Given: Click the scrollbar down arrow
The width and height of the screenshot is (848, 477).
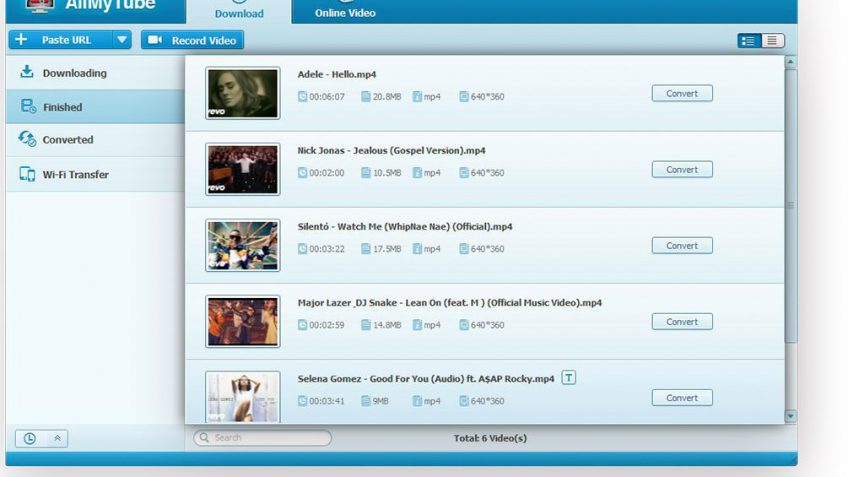Looking at the screenshot, I should coord(791,416).
